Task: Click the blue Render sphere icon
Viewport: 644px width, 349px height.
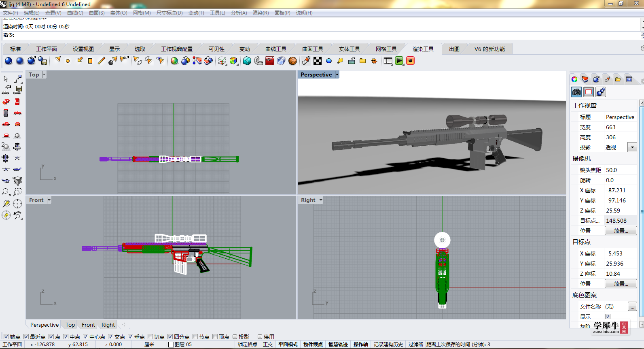Action: [x=8, y=61]
